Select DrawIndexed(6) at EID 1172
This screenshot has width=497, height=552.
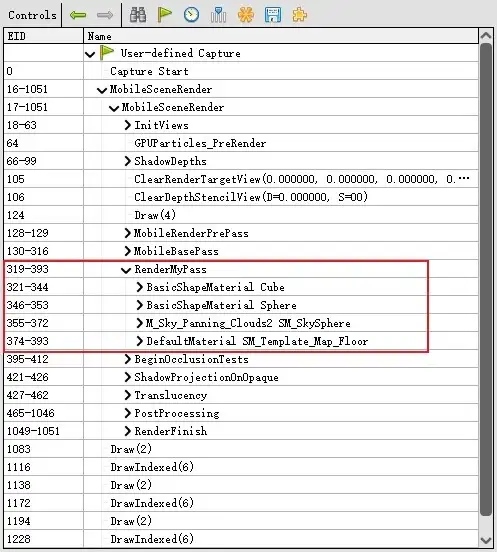[152, 503]
